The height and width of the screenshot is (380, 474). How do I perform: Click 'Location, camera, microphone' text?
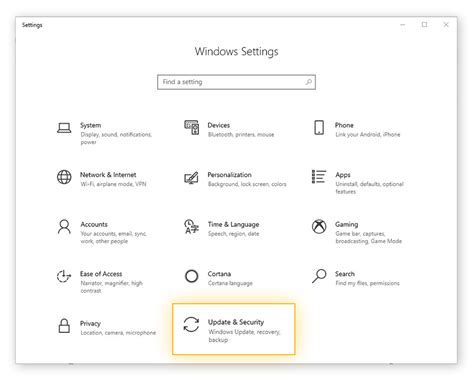point(118,333)
